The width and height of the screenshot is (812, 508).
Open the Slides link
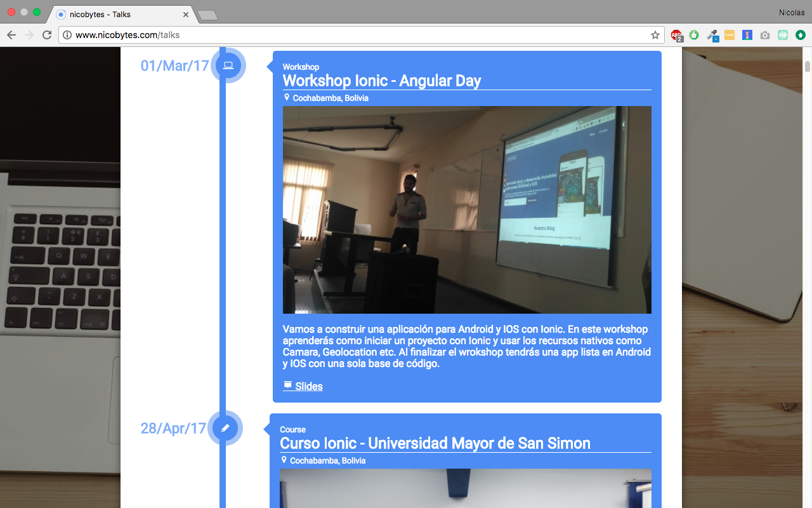[303, 386]
